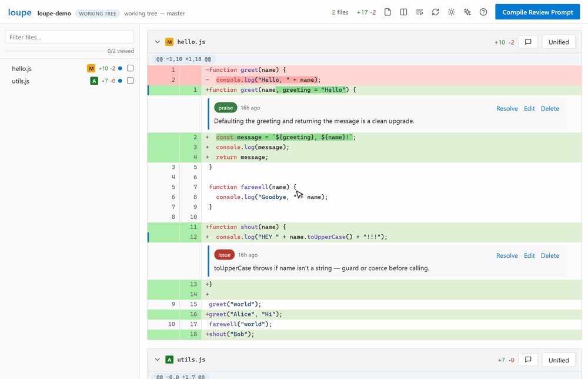Resolve the issue comment
The width and height of the screenshot is (588, 379).
click(507, 255)
